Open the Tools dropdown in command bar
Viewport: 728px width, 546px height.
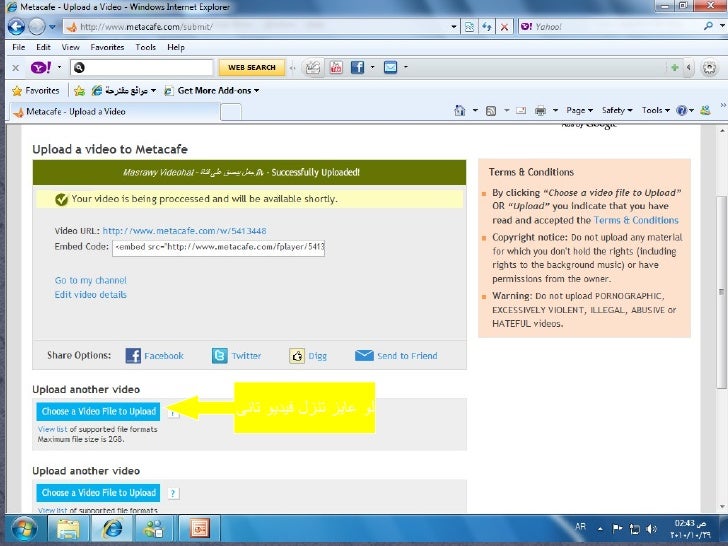[656, 110]
